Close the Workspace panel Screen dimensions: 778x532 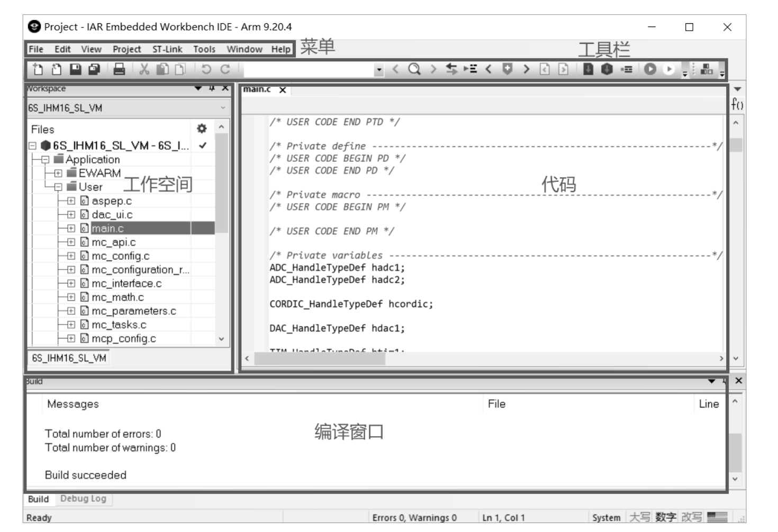225,88
